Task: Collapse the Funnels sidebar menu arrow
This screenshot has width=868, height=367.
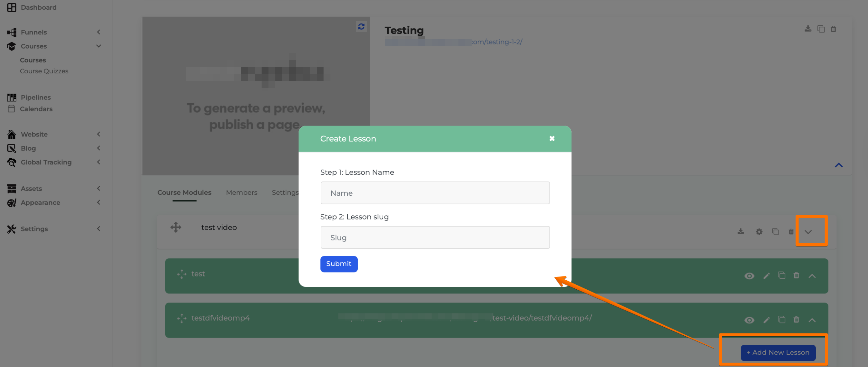Action: point(98,32)
